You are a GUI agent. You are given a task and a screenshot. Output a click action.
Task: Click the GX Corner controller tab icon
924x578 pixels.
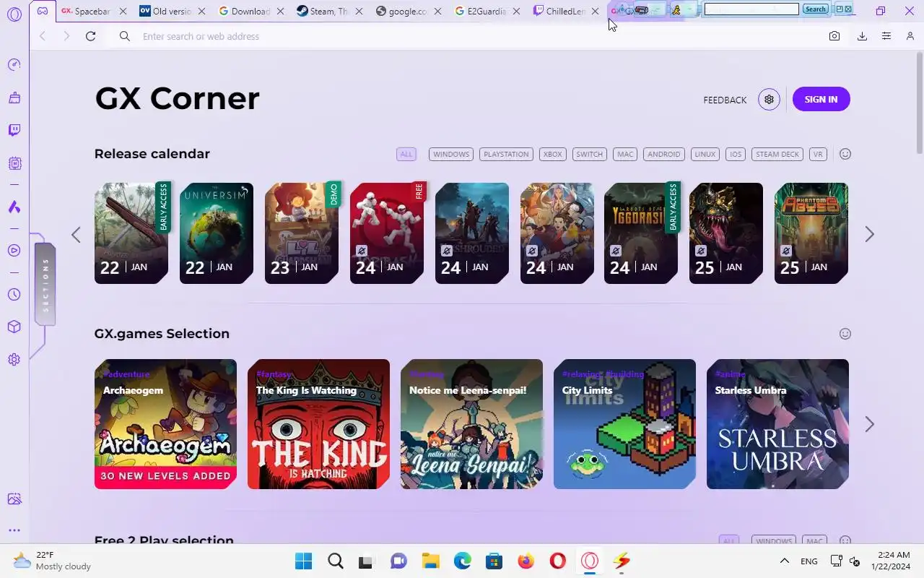(x=43, y=11)
